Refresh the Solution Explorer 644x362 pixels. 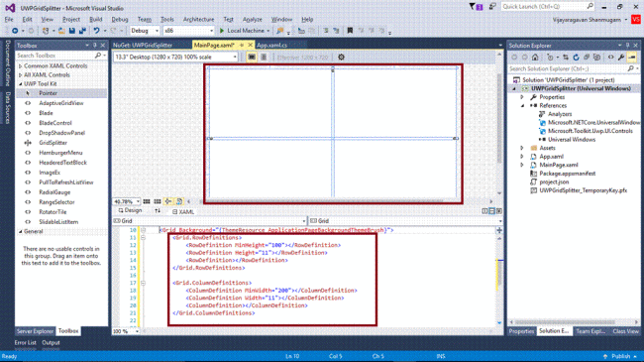pos(576,58)
